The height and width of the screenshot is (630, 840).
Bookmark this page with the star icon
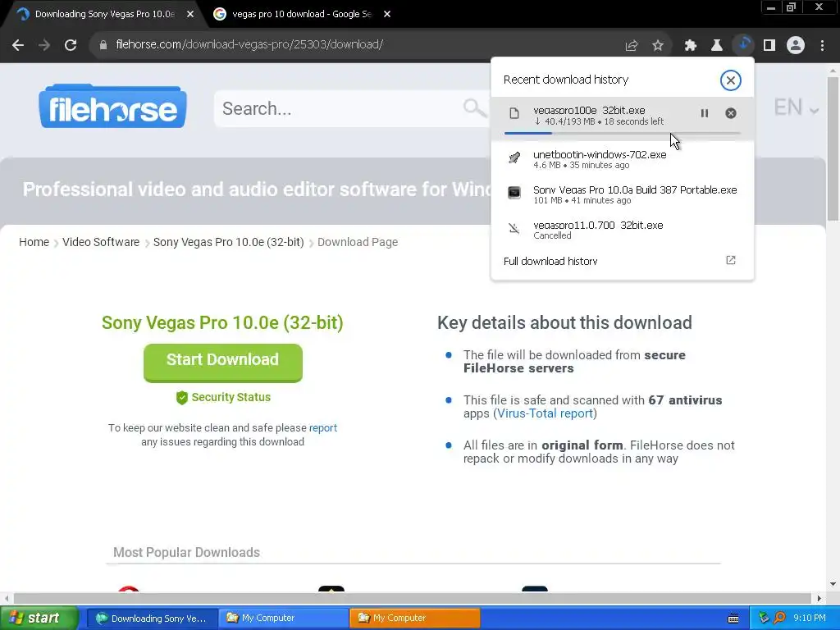point(658,46)
